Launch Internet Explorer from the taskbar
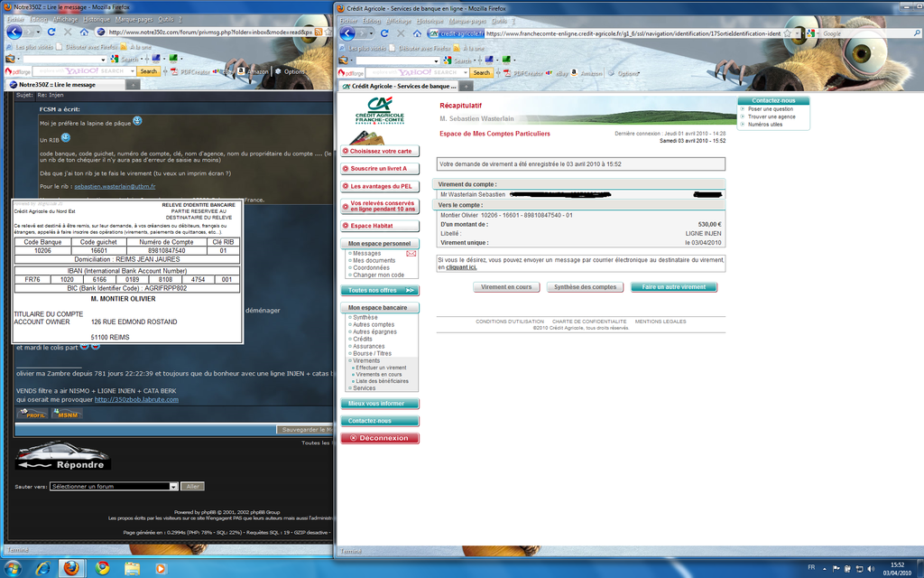 point(42,568)
